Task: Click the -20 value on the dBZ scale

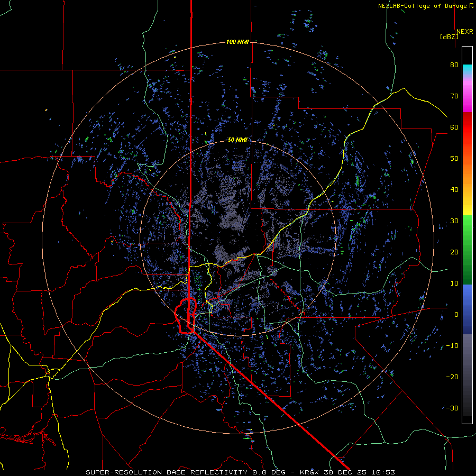Action: 452,377
